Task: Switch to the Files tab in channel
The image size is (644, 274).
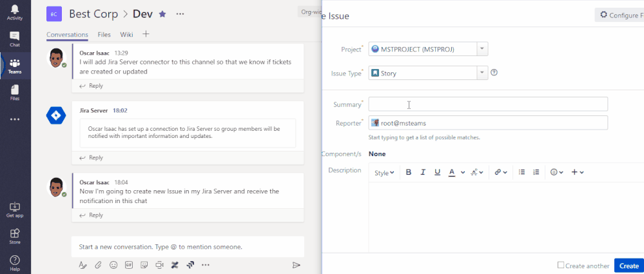Action: coord(104,35)
